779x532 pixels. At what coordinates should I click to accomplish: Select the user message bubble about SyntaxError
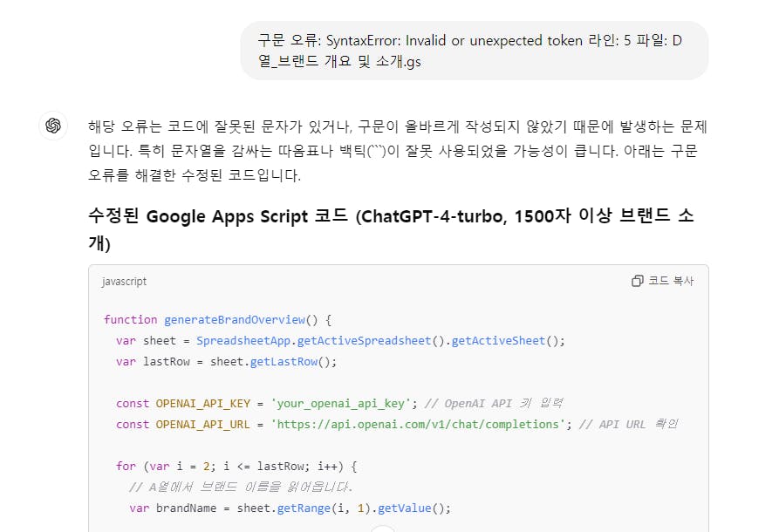coord(475,51)
